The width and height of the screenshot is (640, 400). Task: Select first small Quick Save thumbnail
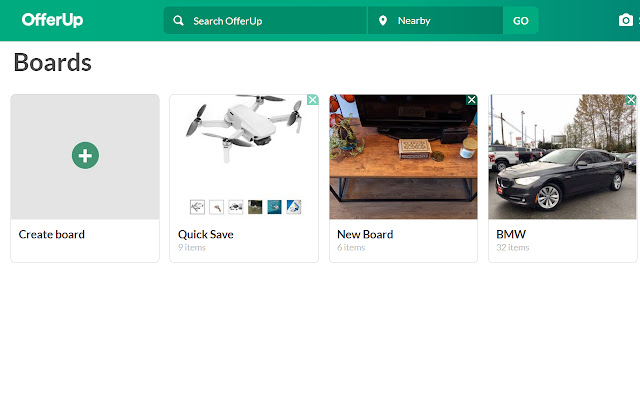[197, 207]
